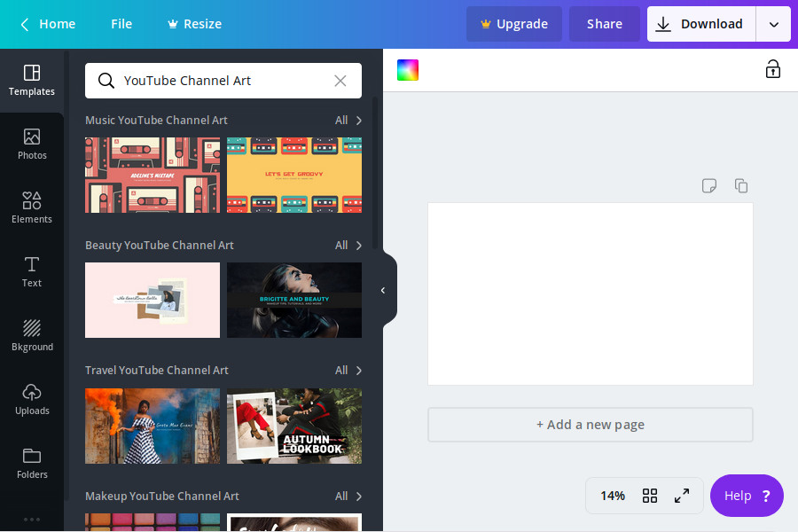The height and width of the screenshot is (532, 798).
Task: Open the Uploads panel
Action: [32, 399]
